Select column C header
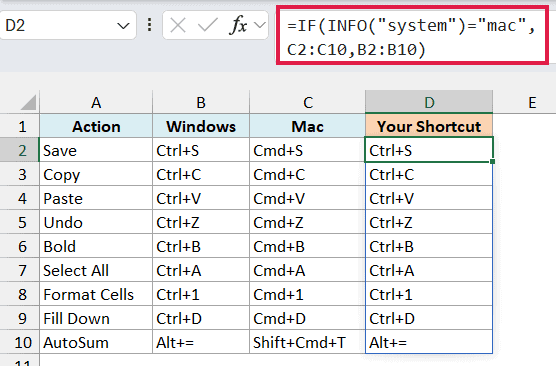Image resolution: width=556 pixels, height=366 pixels. pyautogui.click(x=307, y=102)
